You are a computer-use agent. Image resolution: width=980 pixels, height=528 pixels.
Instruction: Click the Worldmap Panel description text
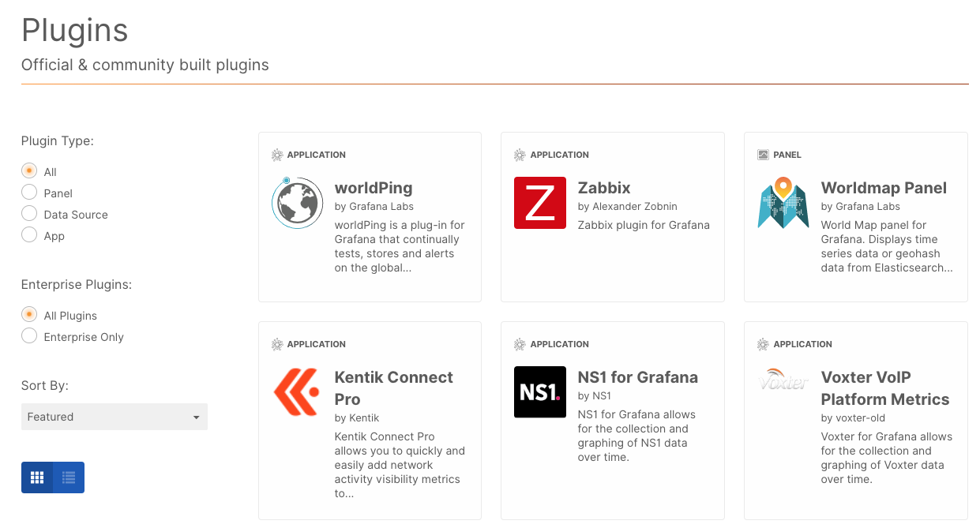(x=887, y=246)
